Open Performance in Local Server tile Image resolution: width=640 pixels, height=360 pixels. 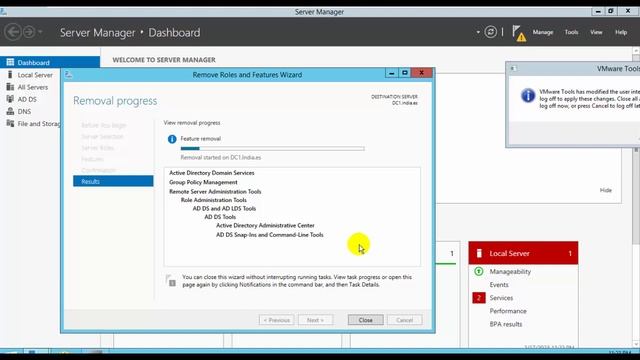508,311
